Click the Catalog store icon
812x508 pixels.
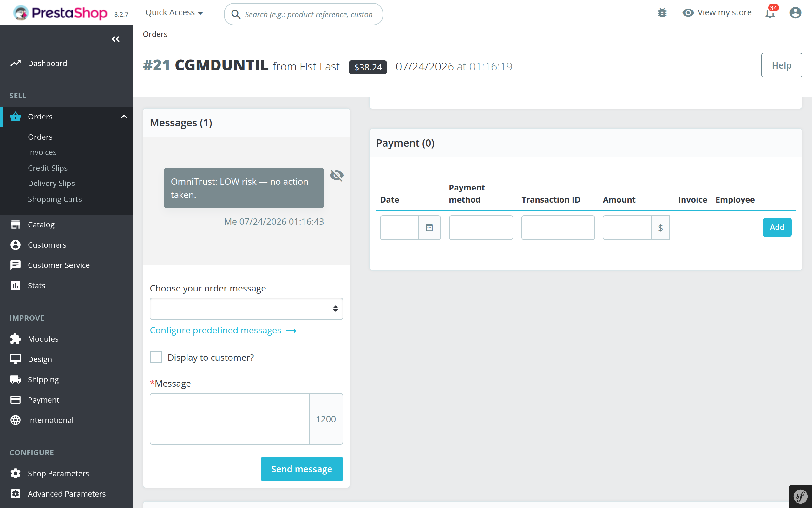click(16, 224)
